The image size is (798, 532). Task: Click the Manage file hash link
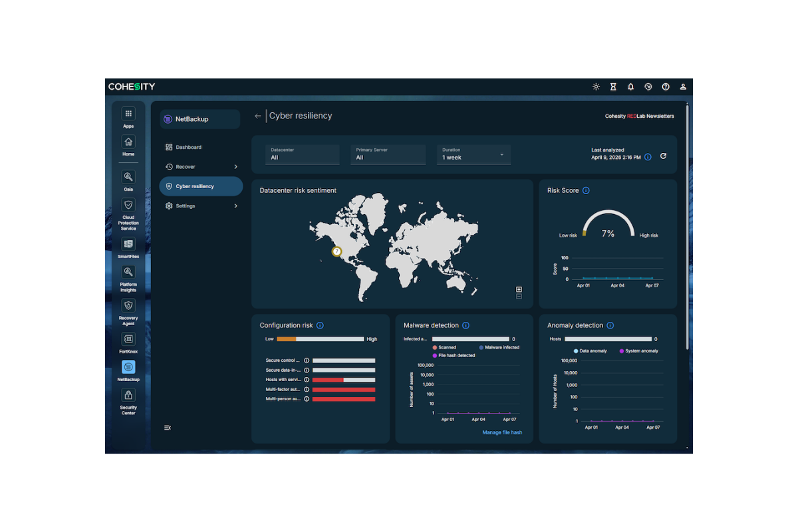502,432
